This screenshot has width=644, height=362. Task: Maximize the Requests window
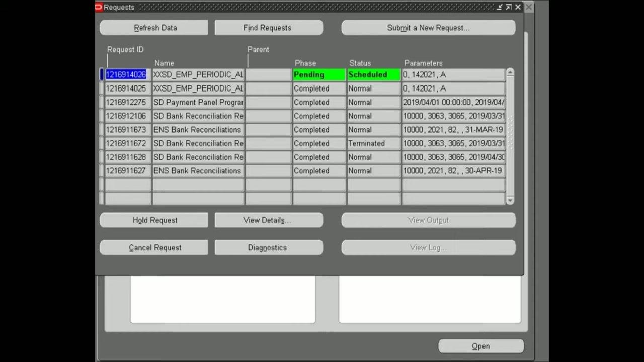pyautogui.click(x=508, y=7)
